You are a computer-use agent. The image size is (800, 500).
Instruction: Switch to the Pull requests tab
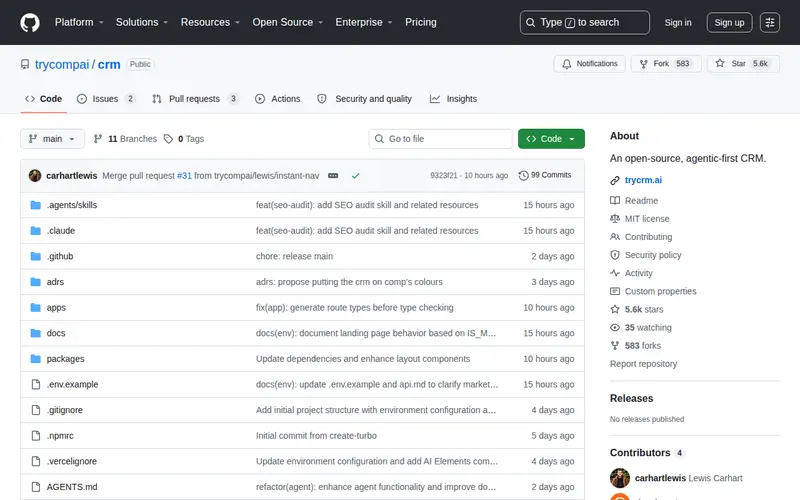[195, 99]
